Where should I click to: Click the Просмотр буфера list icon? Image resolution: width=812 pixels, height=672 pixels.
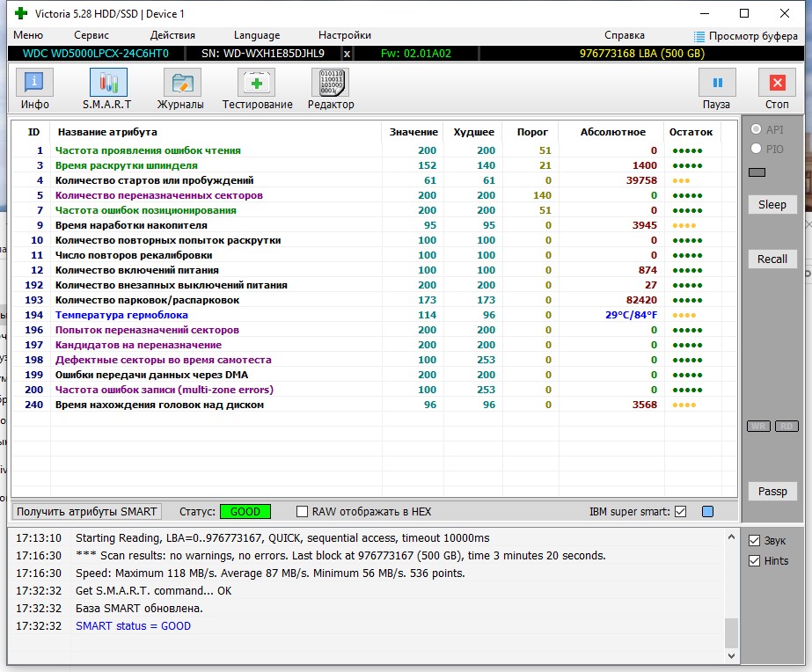click(699, 36)
